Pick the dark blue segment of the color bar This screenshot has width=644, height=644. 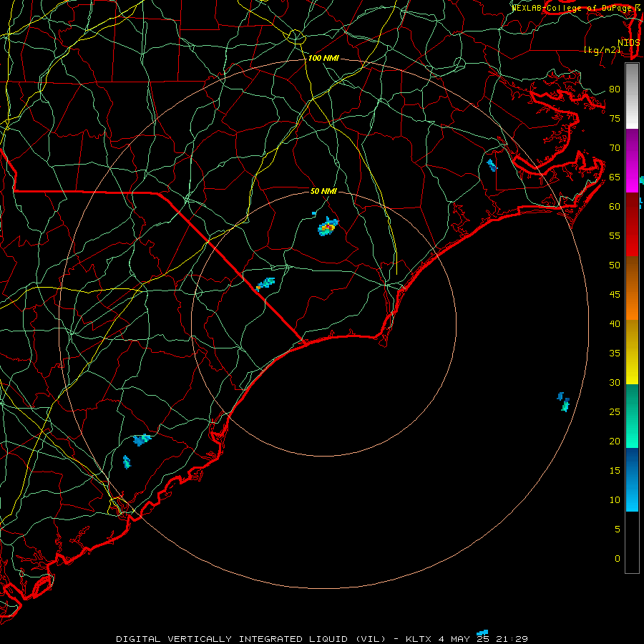(632, 464)
